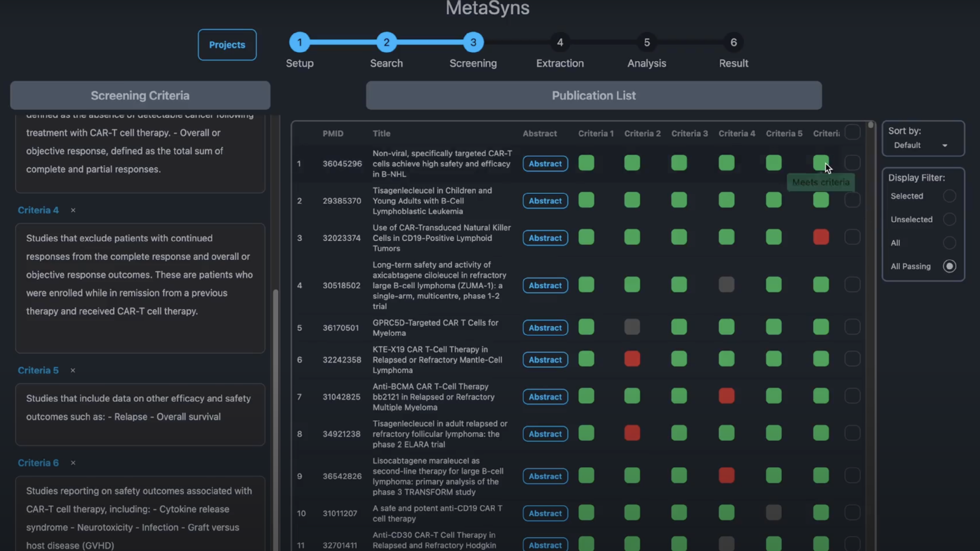Remove Criteria 5 with its x icon
This screenshot has height=551, width=980.
(73, 370)
